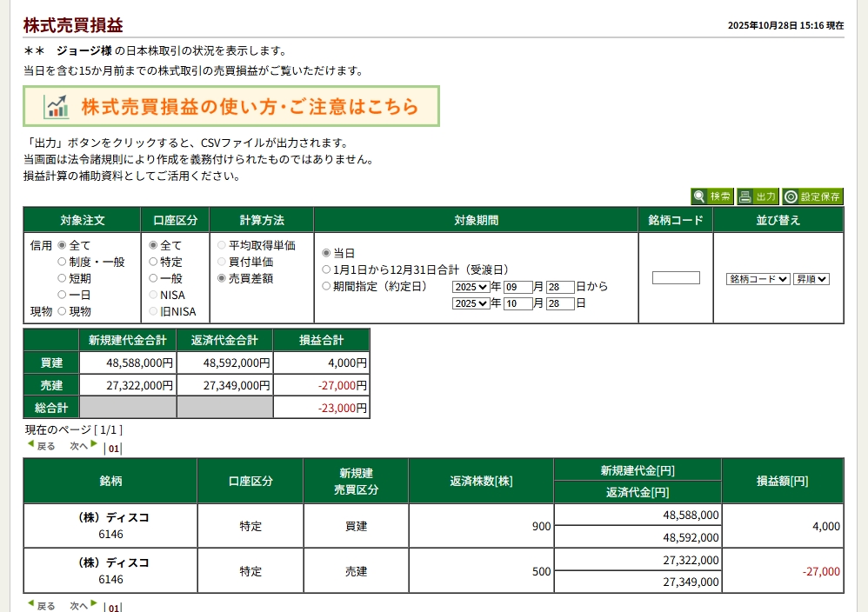Click the 検索 search button with magnifier icon

point(712,196)
